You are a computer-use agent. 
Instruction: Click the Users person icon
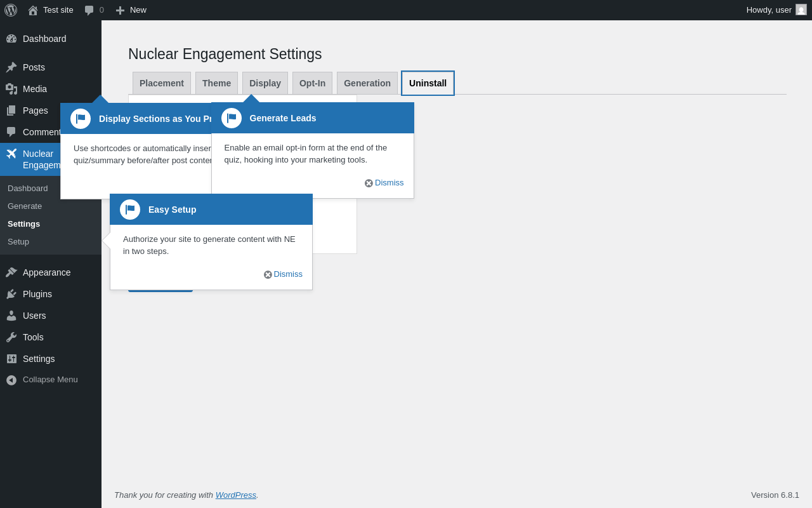coord(11,316)
